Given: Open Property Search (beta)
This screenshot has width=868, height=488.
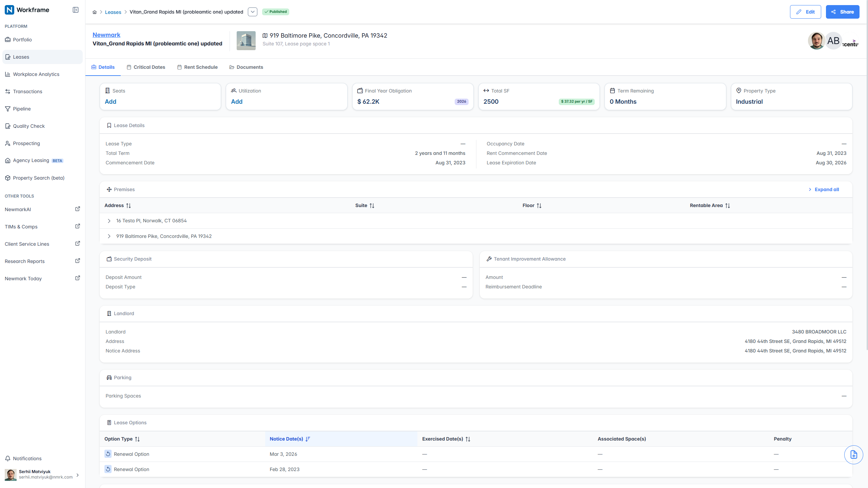Looking at the screenshot, I should coord(42,178).
